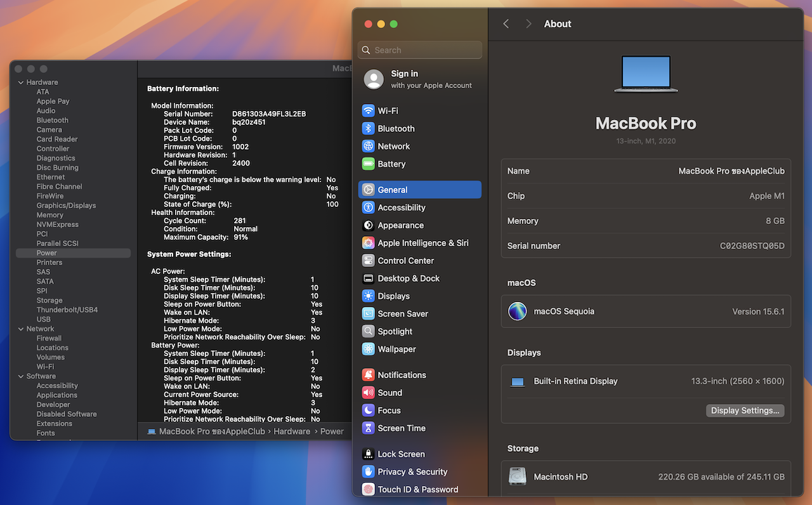Click the Spotlight magnifier icon in sidebar
Viewport: 812px width, 505px height.
[368, 331]
